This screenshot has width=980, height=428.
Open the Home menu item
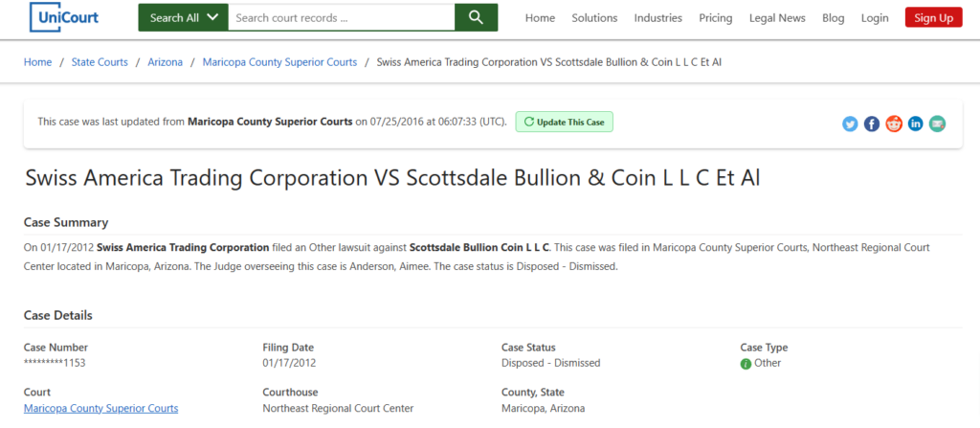point(540,18)
